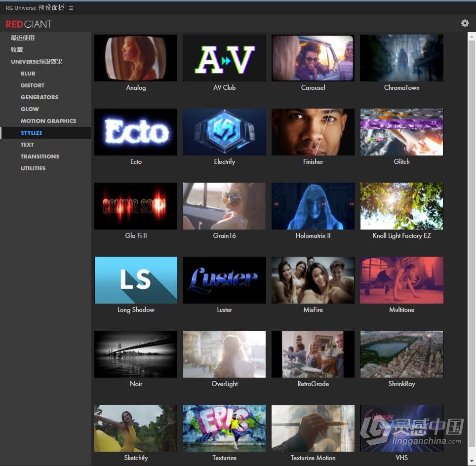Open the GENERATORS category

40,97
